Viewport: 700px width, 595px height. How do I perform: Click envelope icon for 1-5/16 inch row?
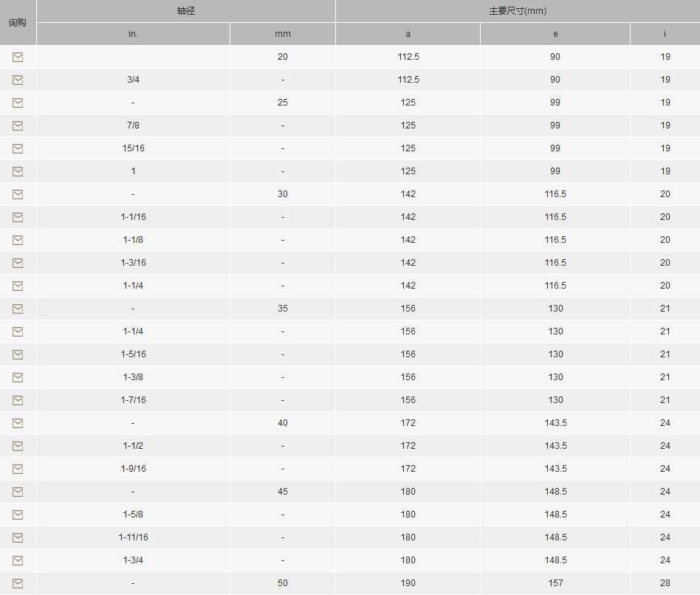pyautogui.click(x=18, y=354)
